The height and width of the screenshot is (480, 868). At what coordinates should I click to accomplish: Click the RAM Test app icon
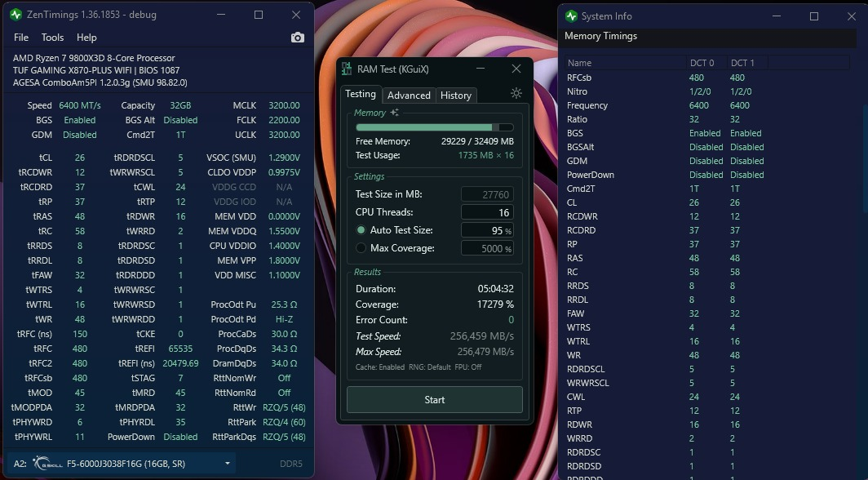[x=347, y=69]
